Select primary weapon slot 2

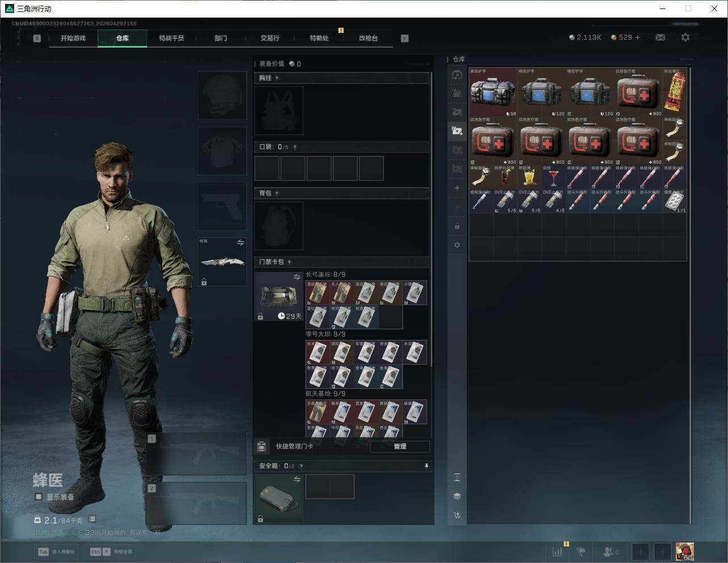[x=196, y=503]
